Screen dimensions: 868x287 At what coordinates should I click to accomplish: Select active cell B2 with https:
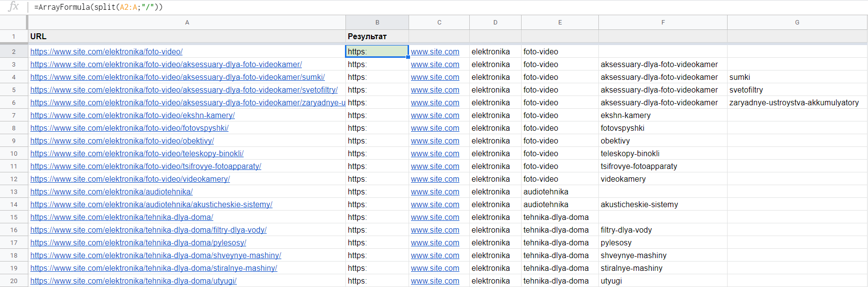pyautogui.click(x=377, y=51)
